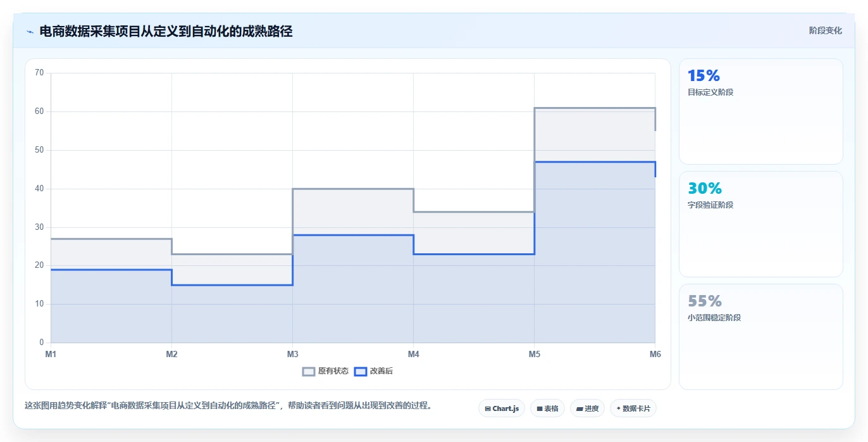The image size is (868, 442).
Task: Click the 10 y-axis tick label
Action: click(x=39, y=305)
